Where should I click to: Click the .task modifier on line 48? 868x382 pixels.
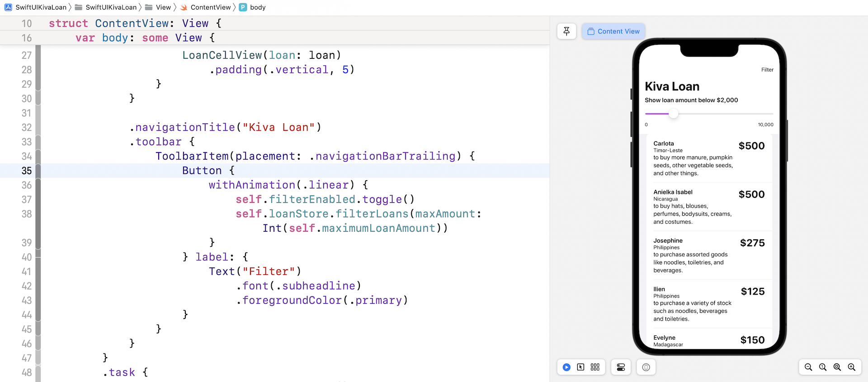coord(119,372)
